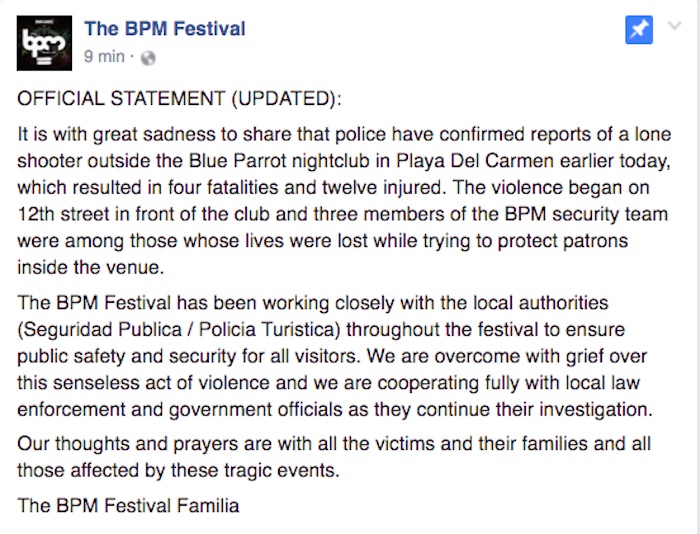Click the 'lone shooter' words in the statement

click(647, 135)
